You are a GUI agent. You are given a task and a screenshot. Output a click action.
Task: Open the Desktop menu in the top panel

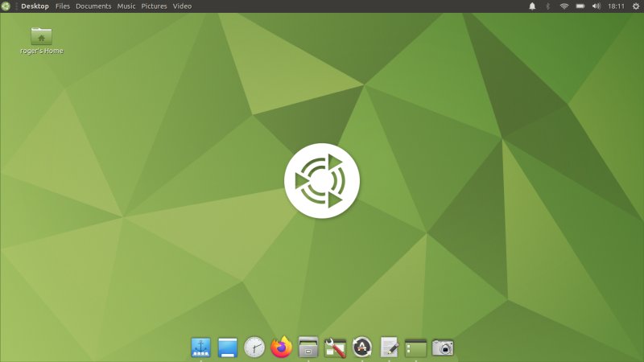(x=35, y=6)
